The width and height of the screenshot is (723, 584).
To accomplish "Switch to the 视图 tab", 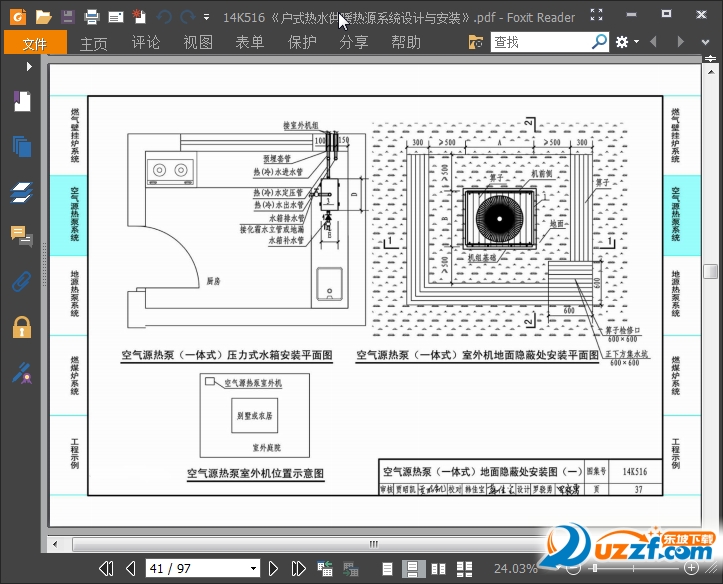I will point(198,42).
